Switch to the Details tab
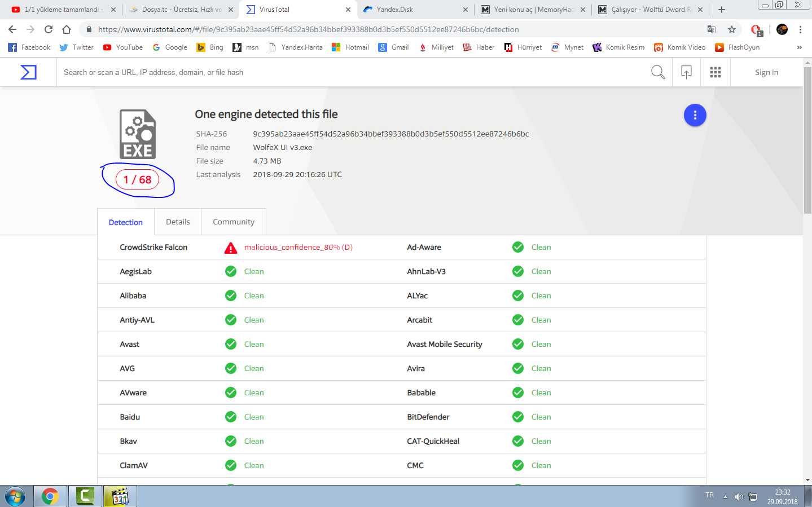Screen dimensions: 812x507 [x=178, y=222]
